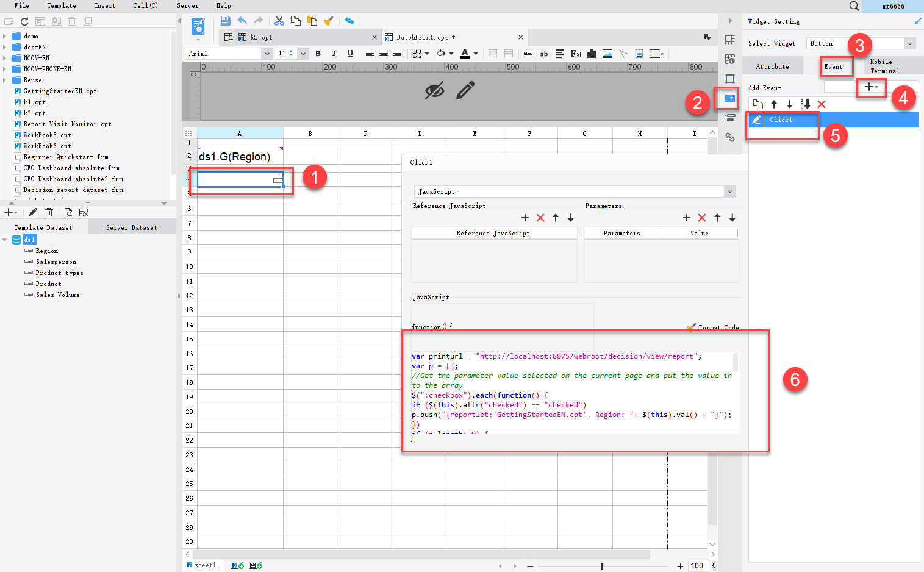Insert a chart using the bar chart icon
The width and height of the screenshot is (924, 572).
(x=591, y=54)
